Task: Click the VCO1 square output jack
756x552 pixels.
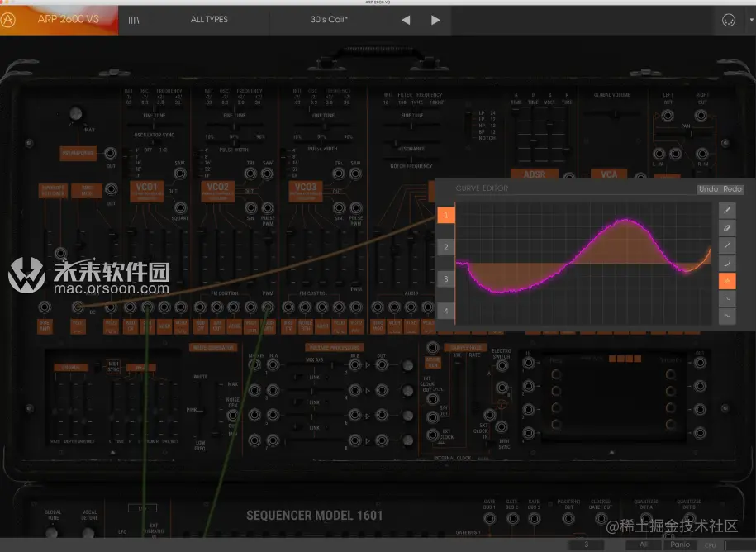Action: (180, 207)
